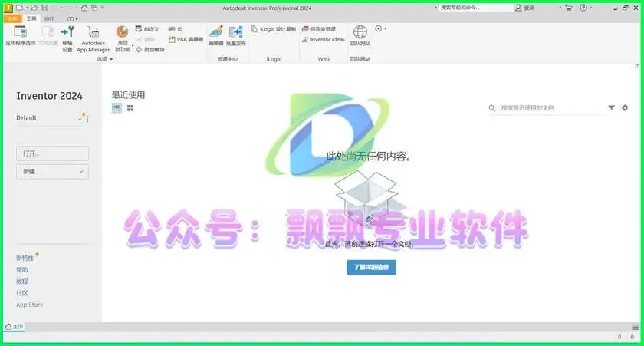Open Inventor Ideas web link
Viewport: 644px width, 346px height.
click(x=324, y=39)
